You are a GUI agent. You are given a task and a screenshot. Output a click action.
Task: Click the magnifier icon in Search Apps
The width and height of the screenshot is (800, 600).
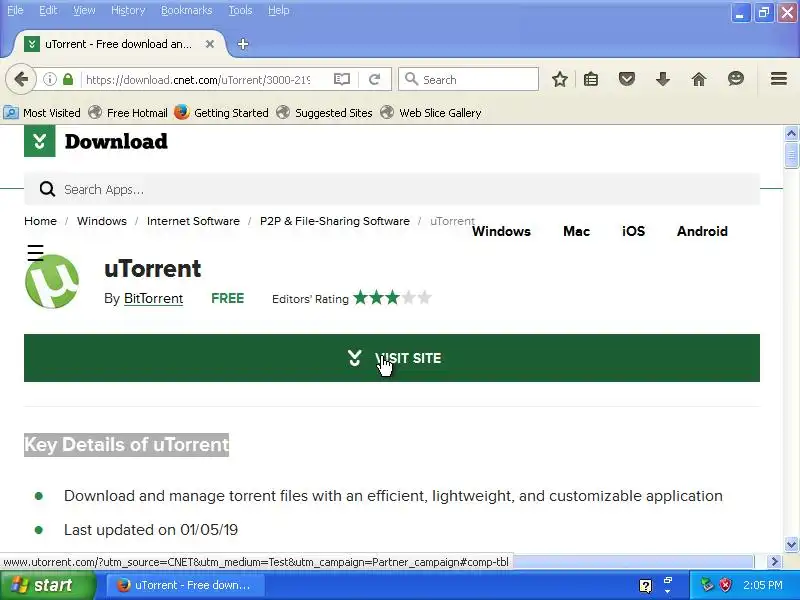47,189
